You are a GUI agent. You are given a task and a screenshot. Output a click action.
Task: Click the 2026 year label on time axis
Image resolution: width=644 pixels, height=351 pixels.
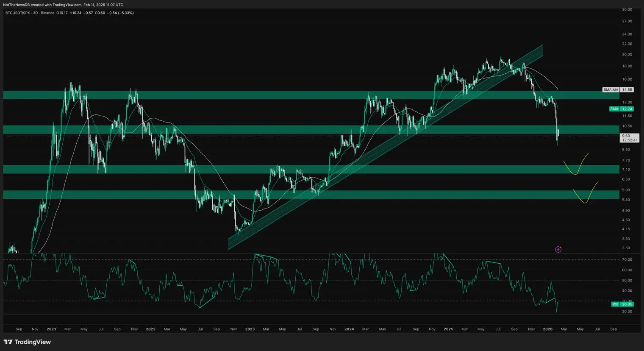[x=548, y=329]
